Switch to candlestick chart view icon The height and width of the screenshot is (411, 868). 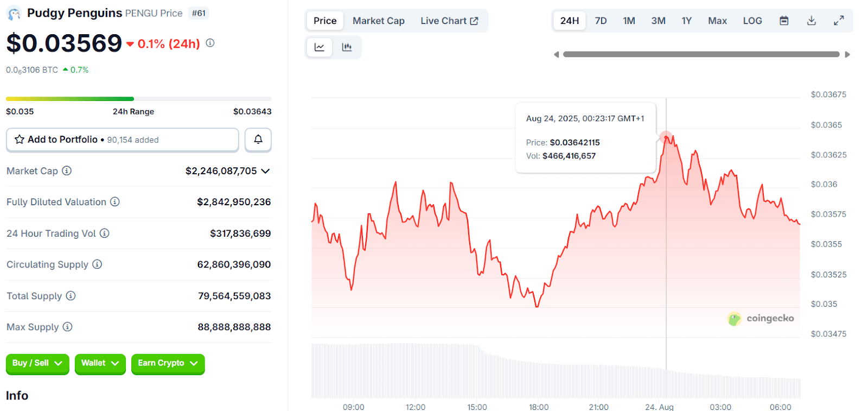pos(347,47)
